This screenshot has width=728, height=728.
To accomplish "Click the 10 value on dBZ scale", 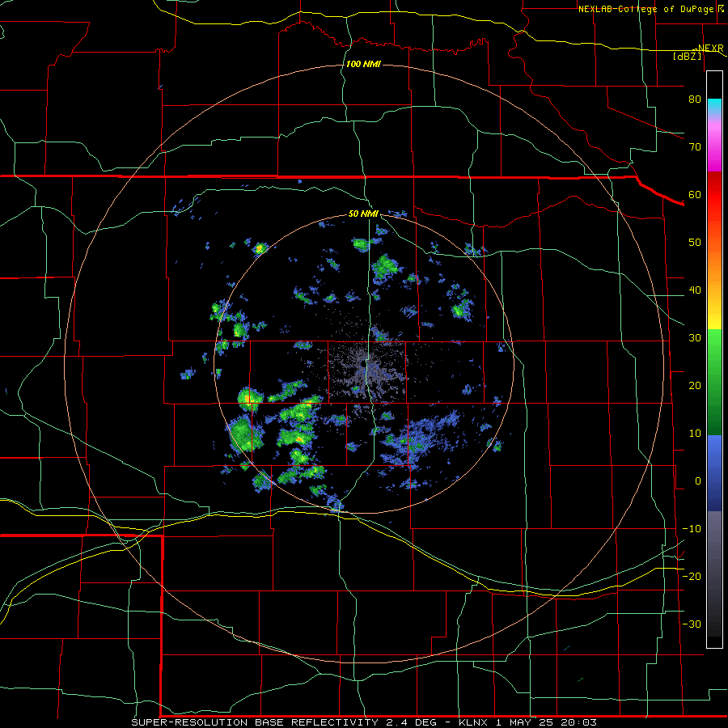I will 695,434.
